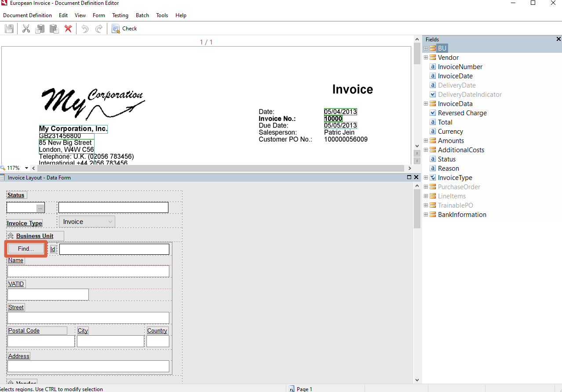This screenshot has height=392, width=562.
Task: Select the InvoiceNumber field icon in tree
Action: click(433, 67)
